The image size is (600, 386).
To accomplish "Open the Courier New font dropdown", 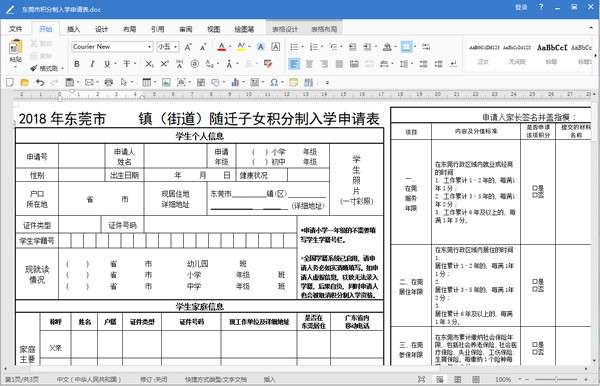I will [x=149, y=47].
